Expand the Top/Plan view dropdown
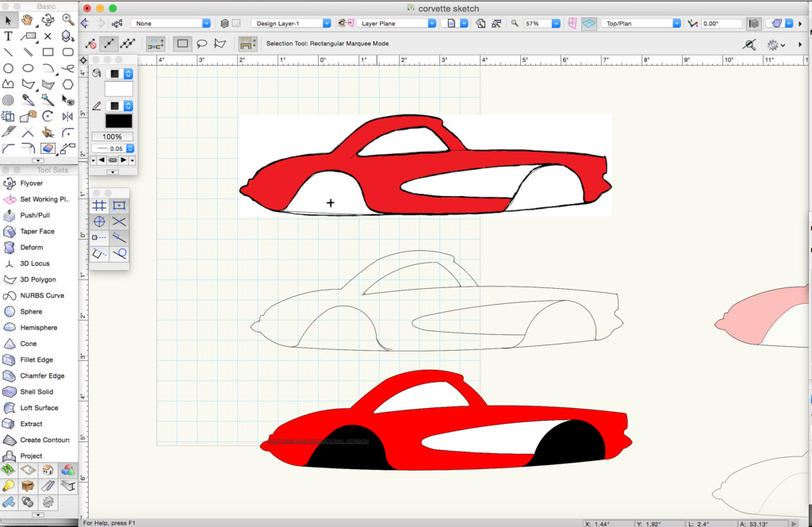The image size is (812, 527). pyautogui.click(x=642, y=24)
